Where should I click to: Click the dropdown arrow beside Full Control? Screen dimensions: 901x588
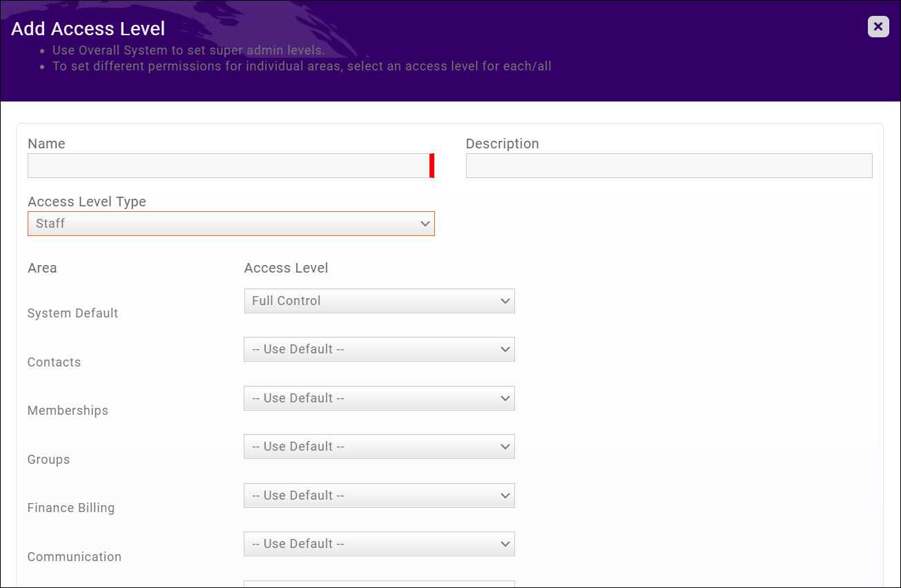click(505, 301)
